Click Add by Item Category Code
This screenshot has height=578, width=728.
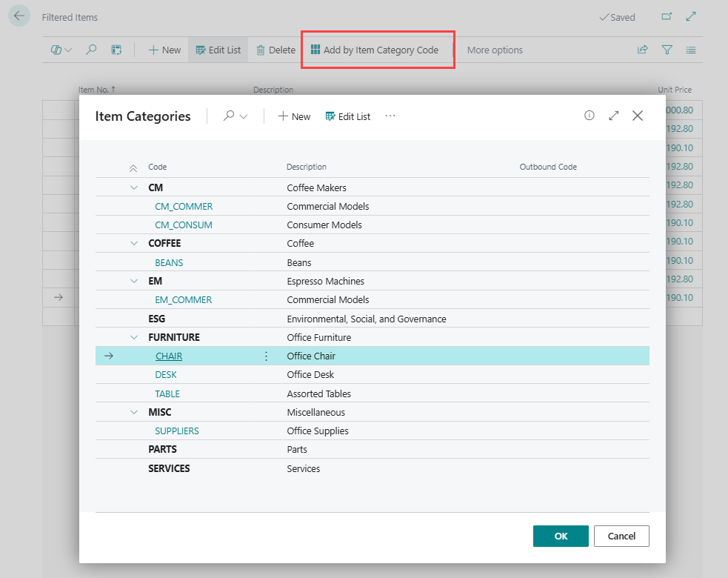tap(375, 50)
